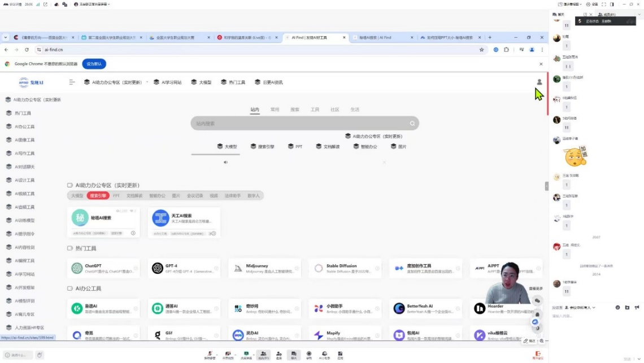This screenshot has width=644, height=363.
Task: Click the ChatGPT tool icon
Action: click(77, 268)
